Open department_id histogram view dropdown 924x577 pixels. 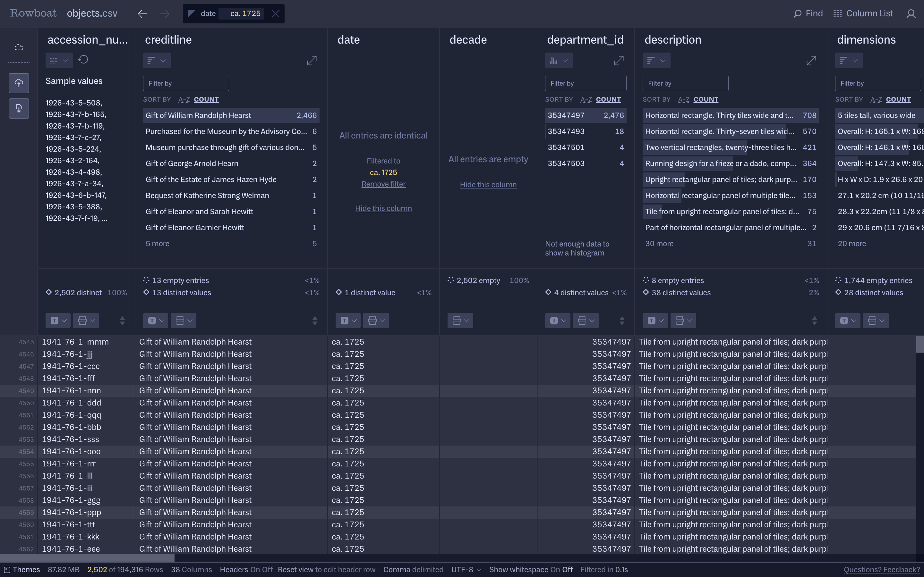(559, 60)
